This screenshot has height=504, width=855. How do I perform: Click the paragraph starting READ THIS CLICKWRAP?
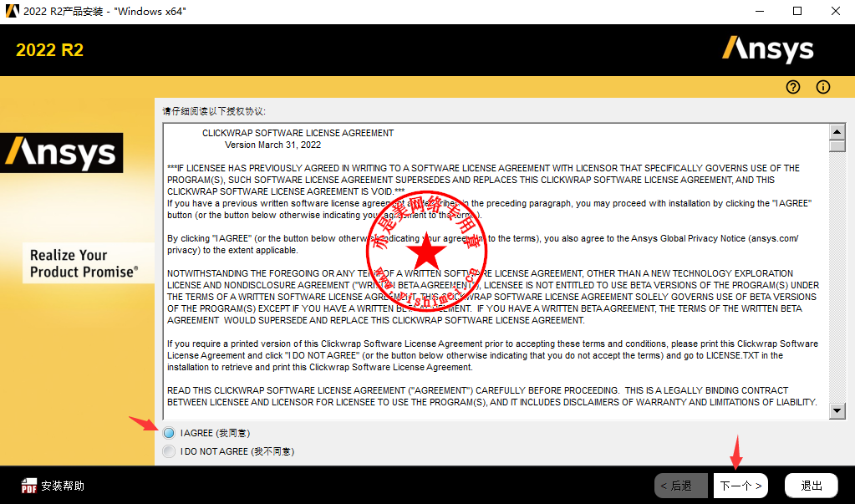pos(491,396)
